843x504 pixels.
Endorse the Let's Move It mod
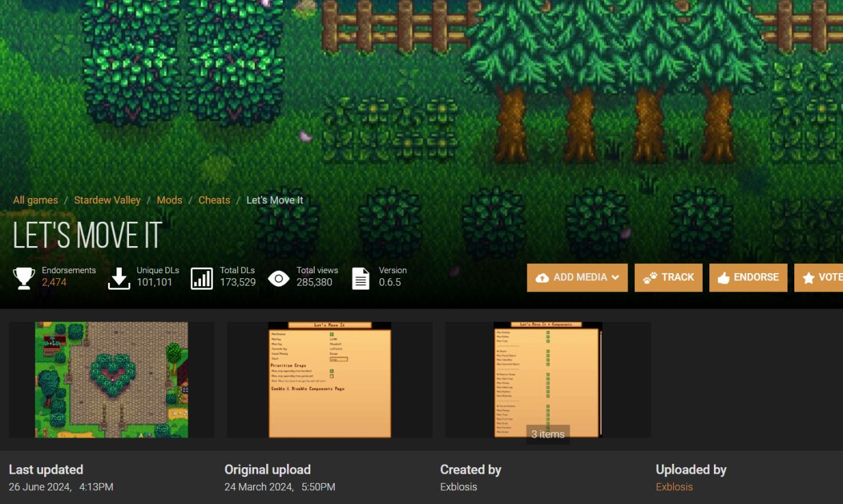coord(748,278)
